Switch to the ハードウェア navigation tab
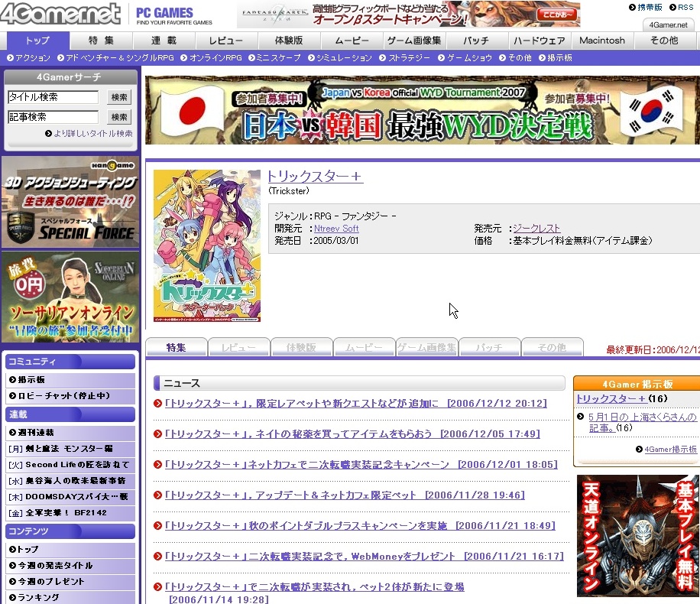700x604 pixels. (x=540, y=41)
